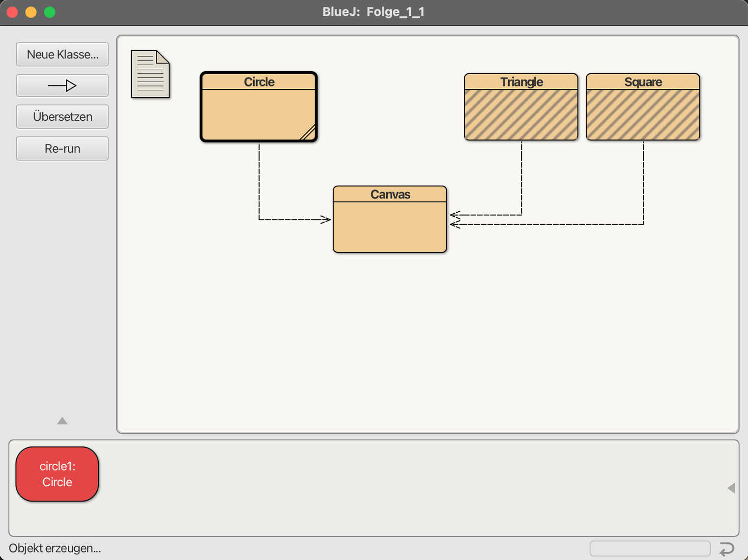Image resolution: width=748 pixels, height=560 pixels.
Task: Click the code pad input field
Action: coord(650,548)
